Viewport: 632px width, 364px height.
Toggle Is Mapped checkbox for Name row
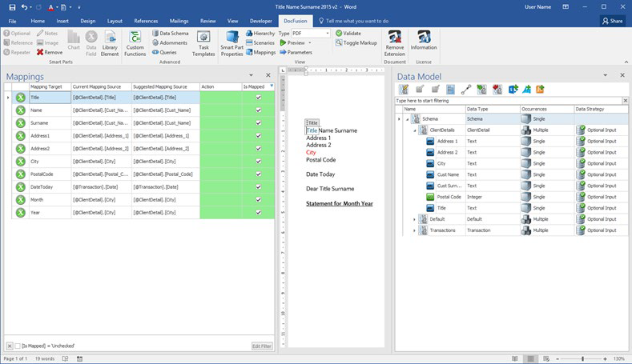coord(259,110)
